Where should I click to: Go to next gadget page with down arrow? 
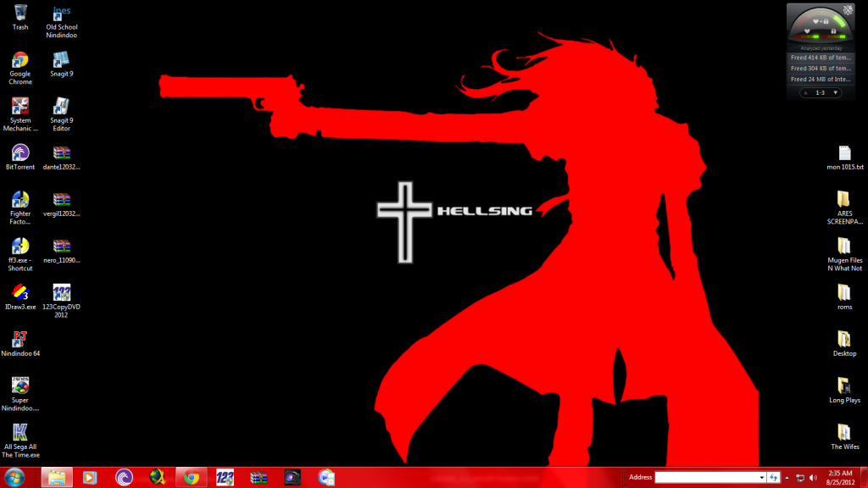point(835,93)
